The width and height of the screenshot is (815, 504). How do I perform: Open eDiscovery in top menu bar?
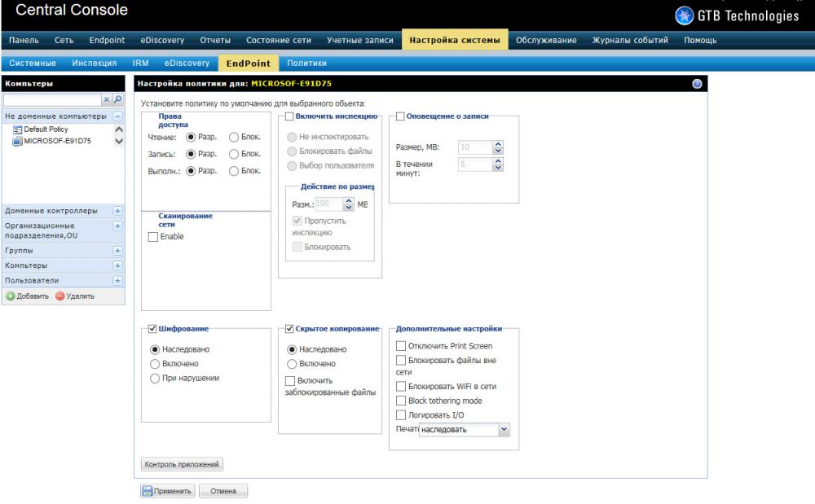click(162, 41)
